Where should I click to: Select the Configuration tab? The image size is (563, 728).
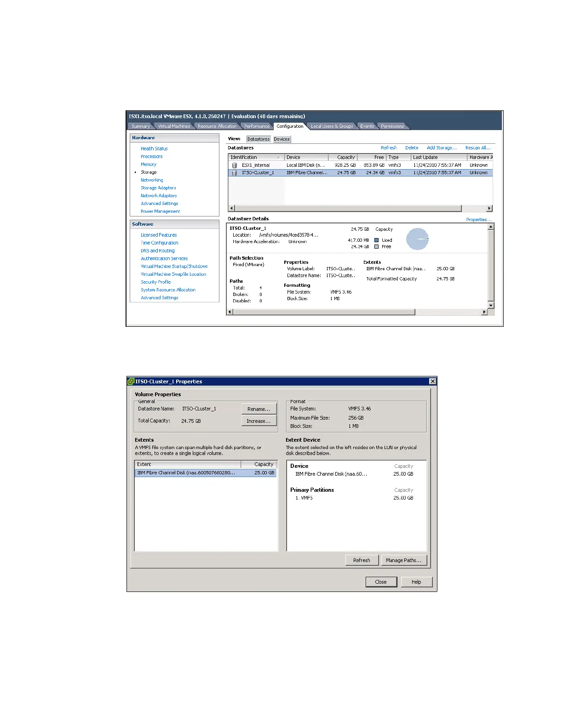pos(290,126)
